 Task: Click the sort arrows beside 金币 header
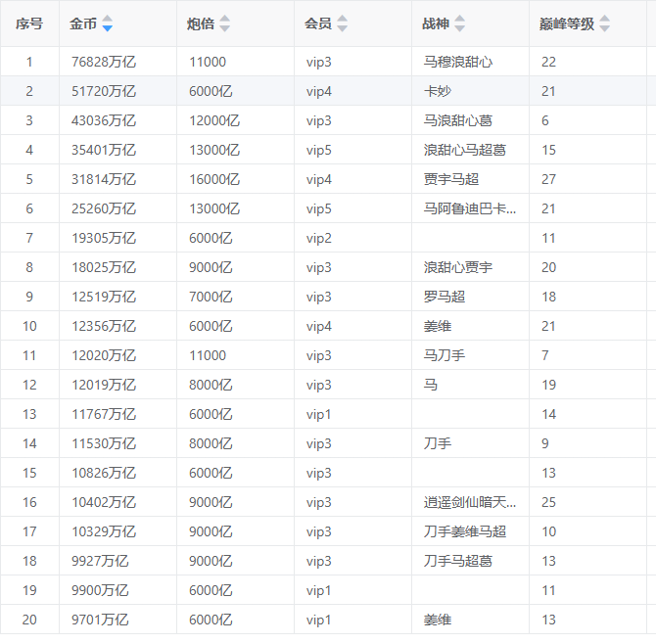pyautogui.click(x=108, y=24)
